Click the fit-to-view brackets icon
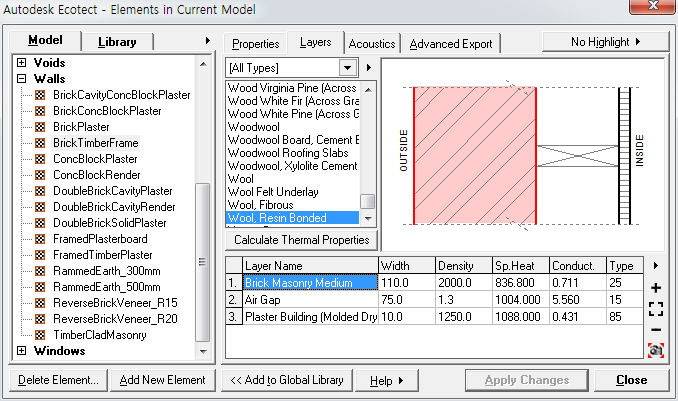The image size is (678, 401). click(x=656, y=309)
